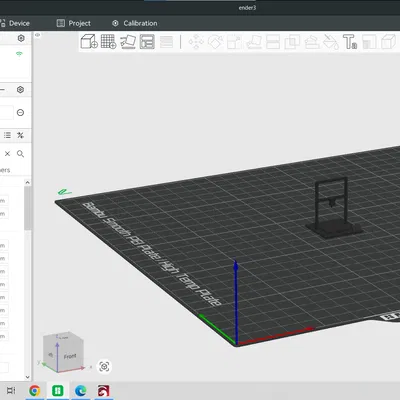Switch to the Calibration tab
Image resolution: width=400 pixels, height=400 pixels.
[135, 23]
